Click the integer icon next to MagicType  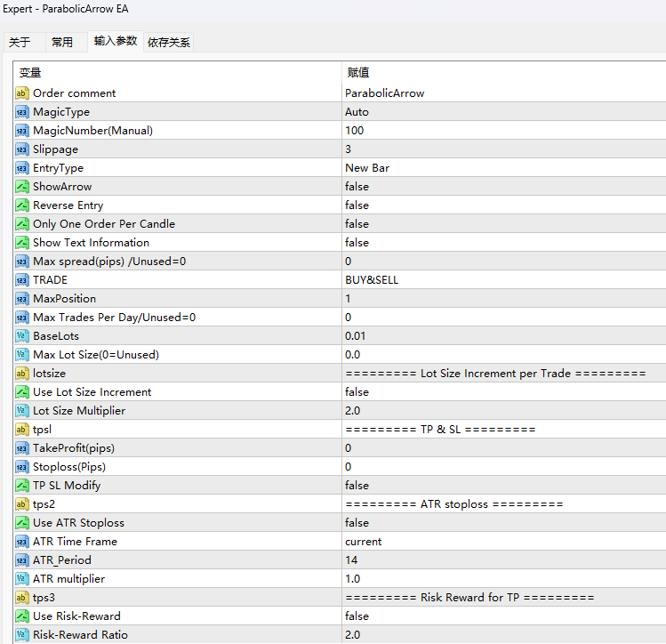click(22, 112)
